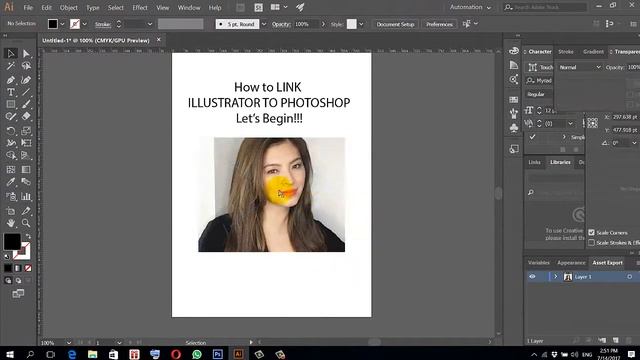Screen dimensions: 640x360
Task: Set fill mode to Gradient
Action: pos(18,268)
